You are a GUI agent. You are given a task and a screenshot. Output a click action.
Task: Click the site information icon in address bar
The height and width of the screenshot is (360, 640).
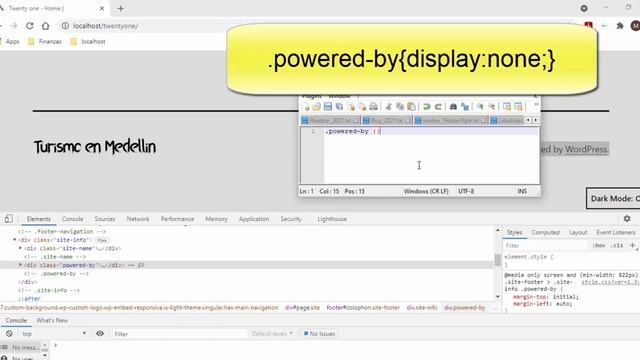65,26
